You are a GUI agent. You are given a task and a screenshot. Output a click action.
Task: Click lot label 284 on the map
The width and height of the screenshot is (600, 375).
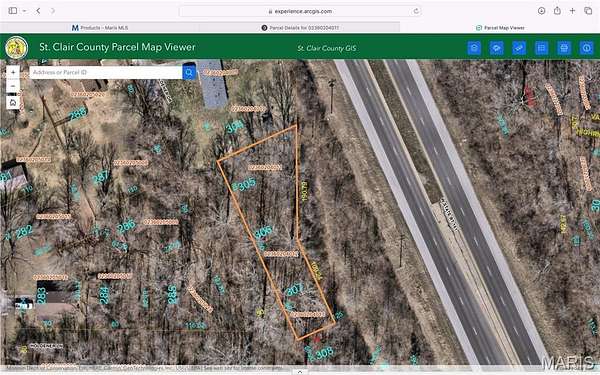pyautogui.click(x=104, y=295)
